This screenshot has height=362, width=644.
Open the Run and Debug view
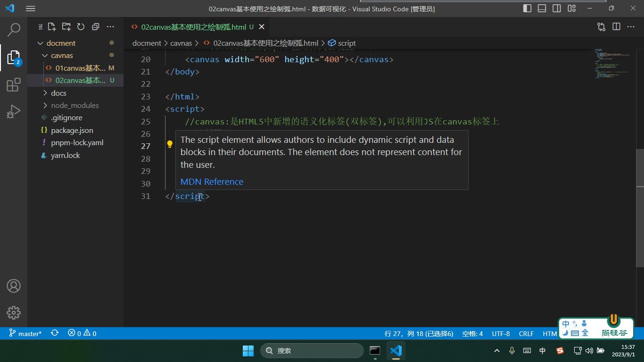(14, 112)
